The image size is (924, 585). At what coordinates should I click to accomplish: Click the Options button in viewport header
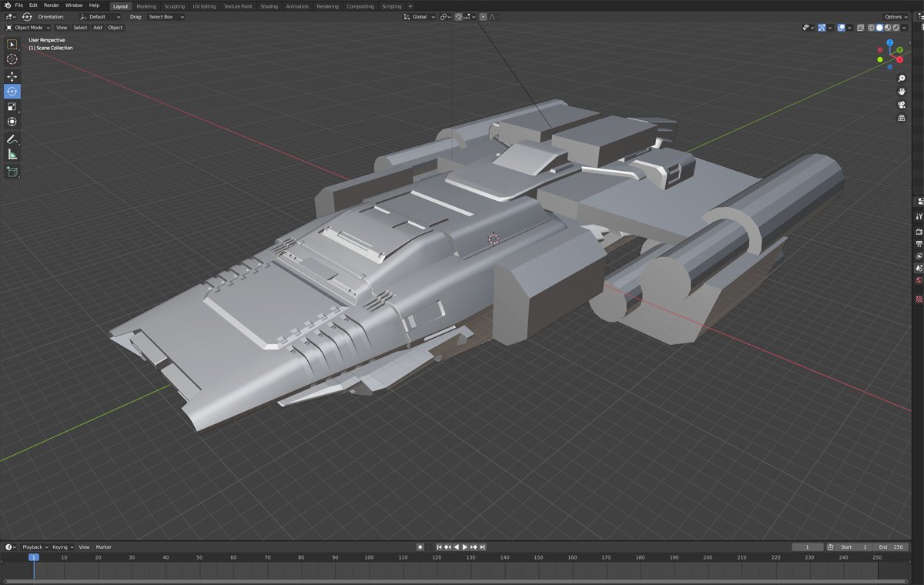coord(895,17)
